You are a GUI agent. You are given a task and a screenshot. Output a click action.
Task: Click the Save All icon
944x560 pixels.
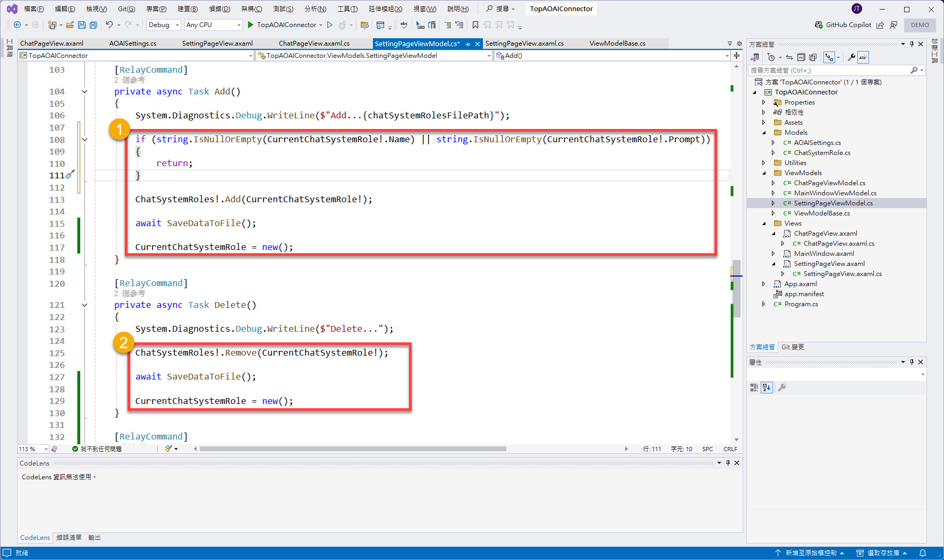pos(93,25)
